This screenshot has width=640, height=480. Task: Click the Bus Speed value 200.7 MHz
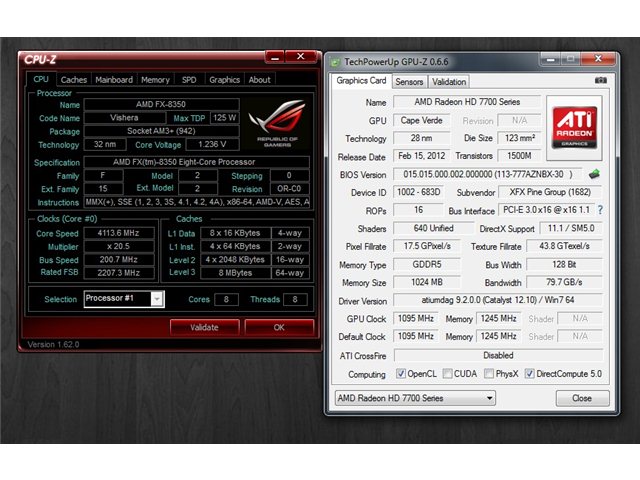118,260
